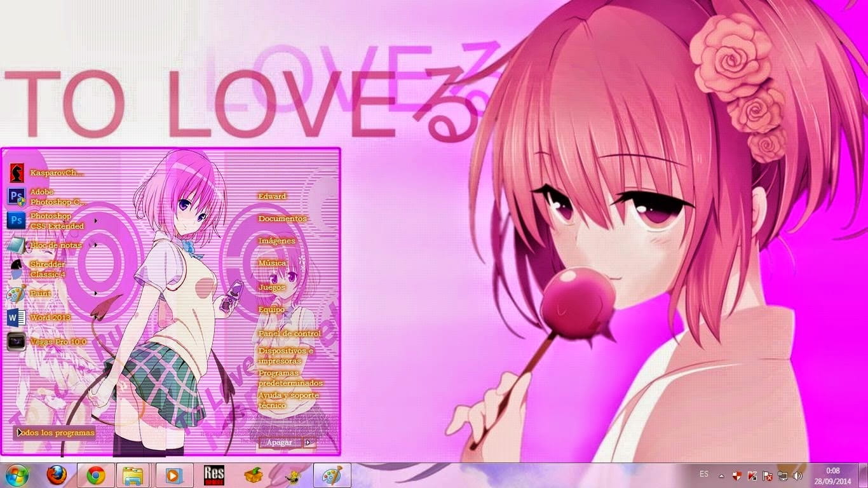Launch Google Chrome from the taskbar
Screen dimensions: 868x488
[x=96, y=475]
